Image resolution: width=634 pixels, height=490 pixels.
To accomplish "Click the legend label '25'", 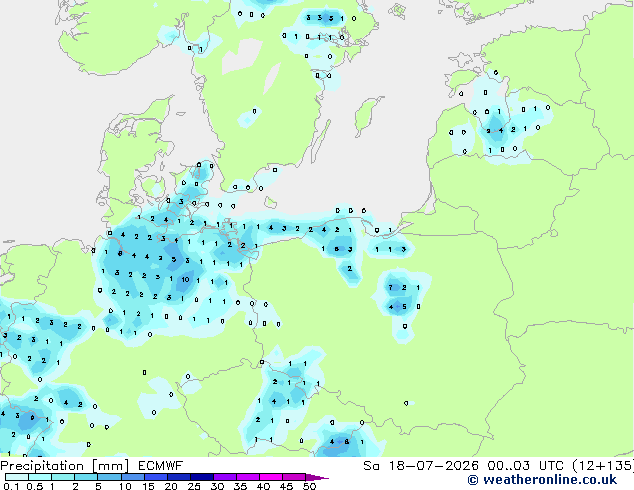I will 194,486.
